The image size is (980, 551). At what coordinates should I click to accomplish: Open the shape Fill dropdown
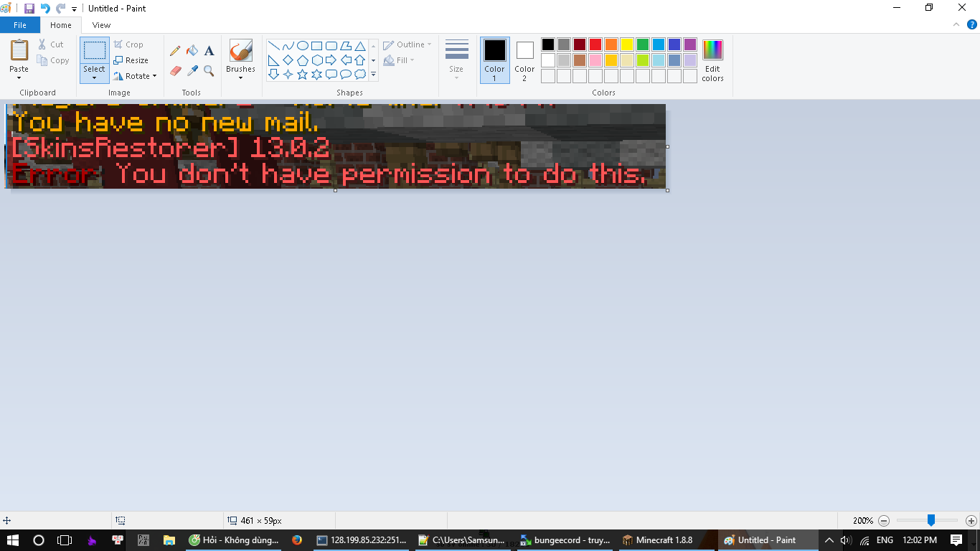pos(399,60)
